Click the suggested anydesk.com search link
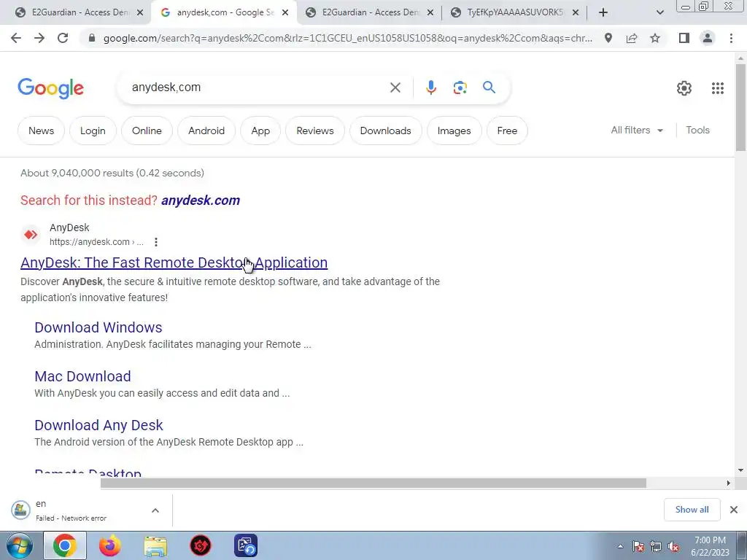Viewport: 747px width, 560px height. [201, 201]
